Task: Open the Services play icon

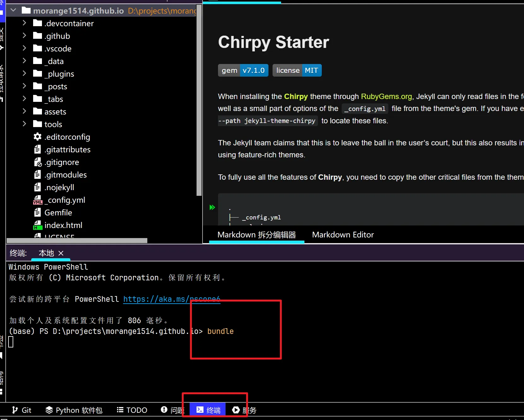Action: click(x=236, y=410)
